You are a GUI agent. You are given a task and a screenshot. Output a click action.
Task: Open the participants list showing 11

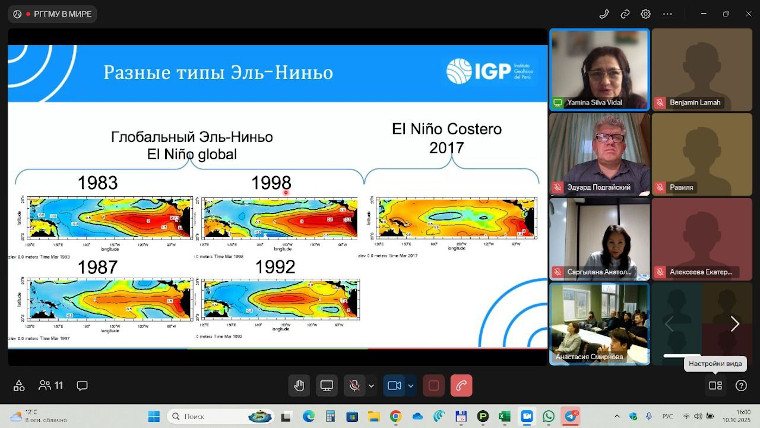point(51,385)
